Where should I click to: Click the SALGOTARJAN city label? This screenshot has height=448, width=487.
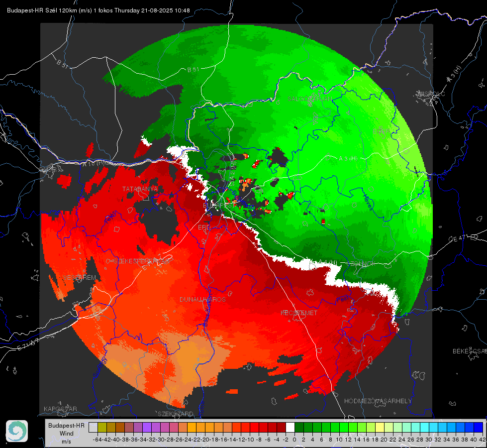[x=310, y=99]
